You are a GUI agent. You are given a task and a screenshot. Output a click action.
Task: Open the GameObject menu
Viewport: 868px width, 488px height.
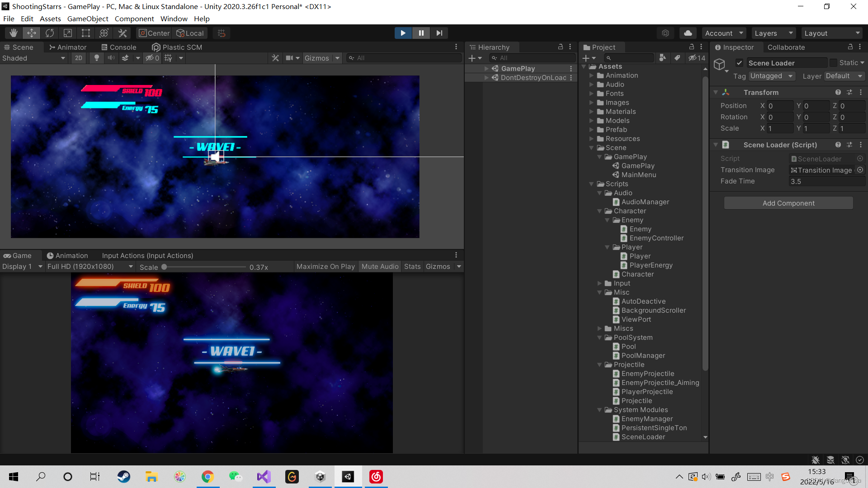[88, 19]
